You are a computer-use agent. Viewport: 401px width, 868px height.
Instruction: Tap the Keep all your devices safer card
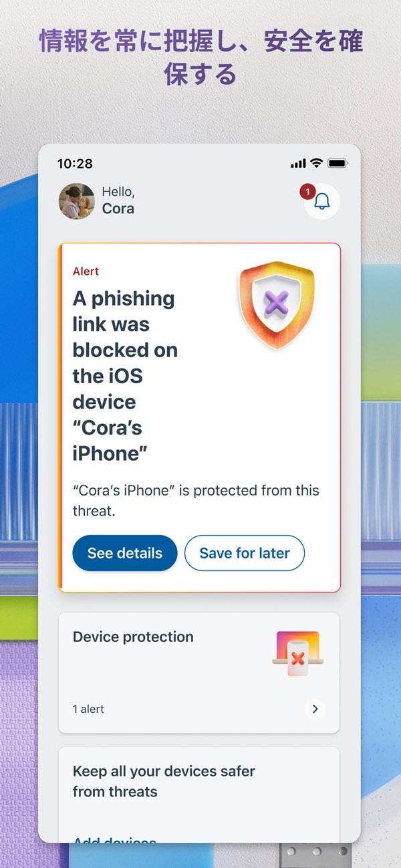point(199,794)
